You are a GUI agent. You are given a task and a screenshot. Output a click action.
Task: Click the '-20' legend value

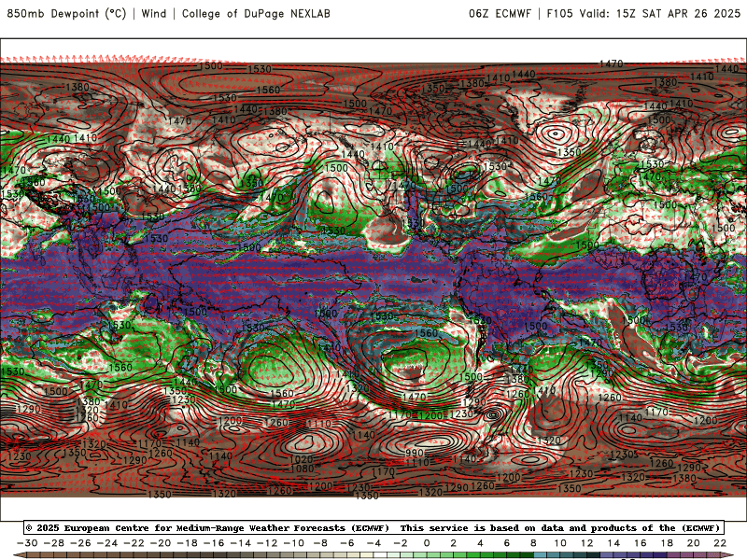point(161,543)
